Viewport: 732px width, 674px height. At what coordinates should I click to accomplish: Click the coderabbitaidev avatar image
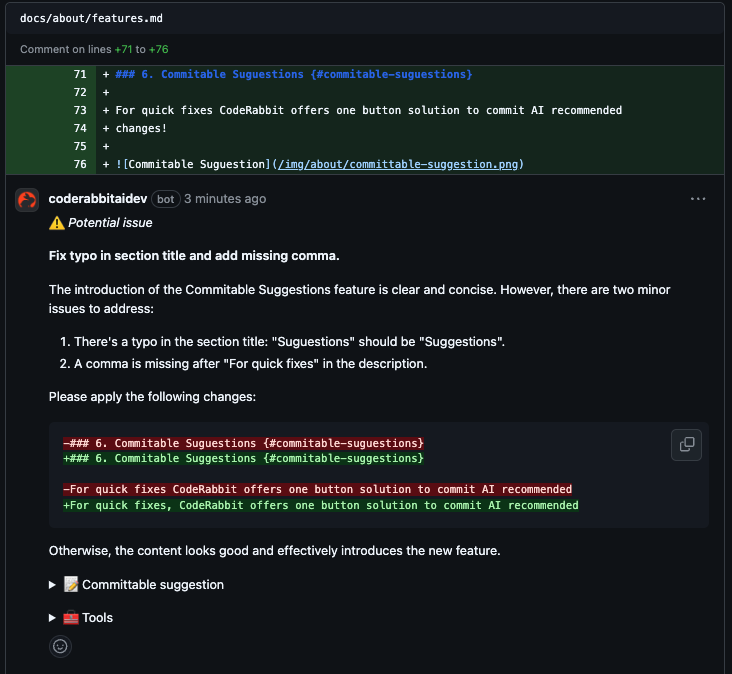(x=27, y=199)
